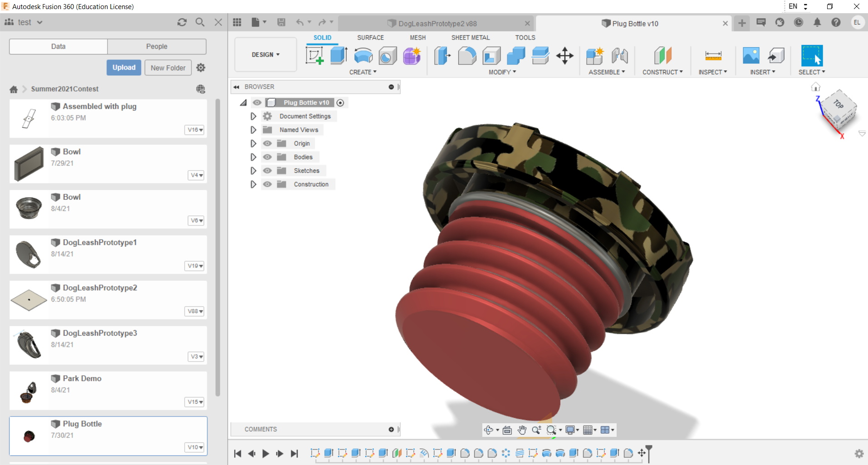Screen dimensions: 868x465
Task: Expand the Sketches folder in the browser
Action: (253, 170)
